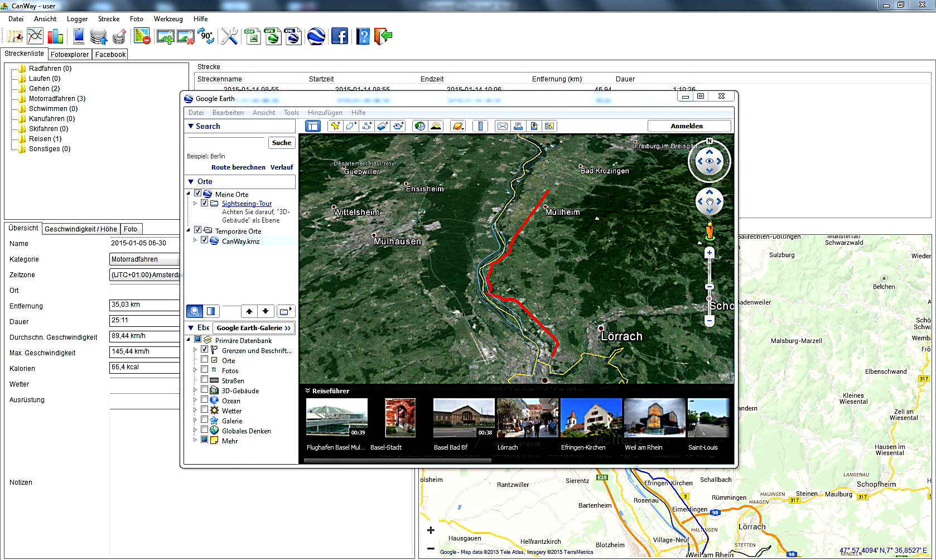Click the Google Earth zoom slider handle
936x560 pixels.
coord(710,287)
